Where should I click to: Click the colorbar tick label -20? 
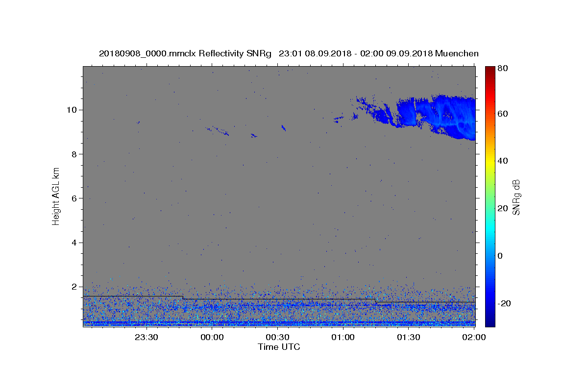point(505,303)
